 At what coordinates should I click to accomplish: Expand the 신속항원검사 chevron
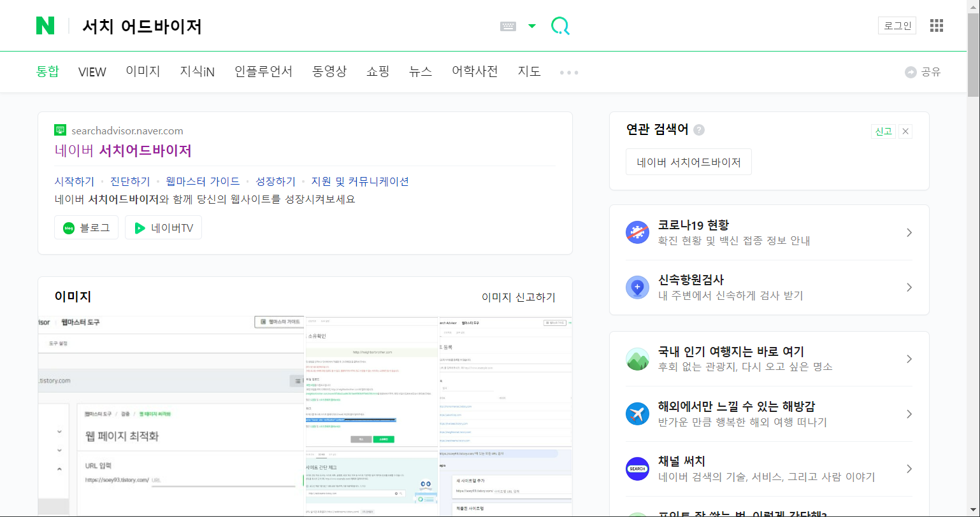point(909,287)
